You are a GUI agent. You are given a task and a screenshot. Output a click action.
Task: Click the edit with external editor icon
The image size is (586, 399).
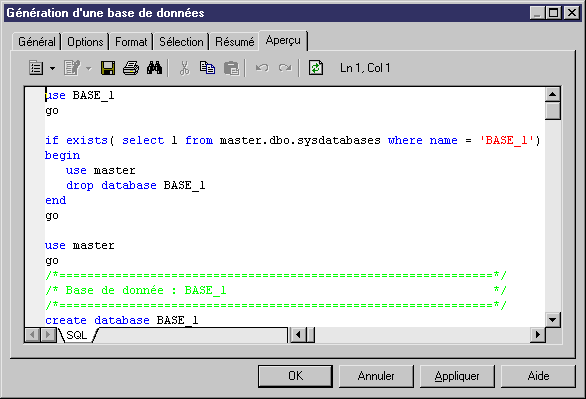click(x=72, y=68)
